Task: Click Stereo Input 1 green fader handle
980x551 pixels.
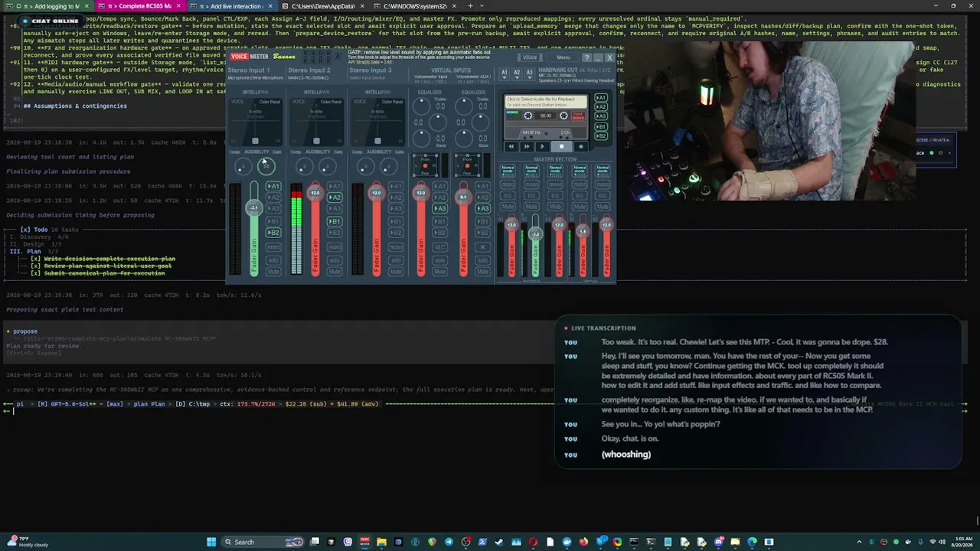Action: [x=253, y=207]
